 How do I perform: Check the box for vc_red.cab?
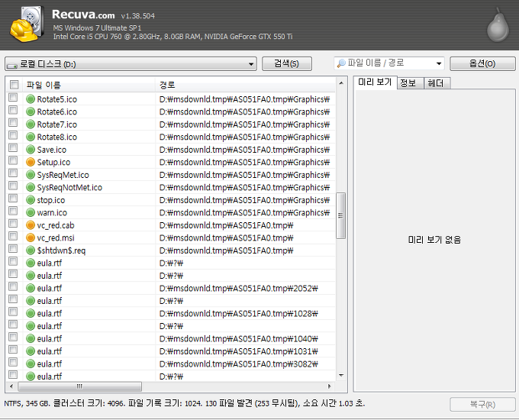coord(13,223)
